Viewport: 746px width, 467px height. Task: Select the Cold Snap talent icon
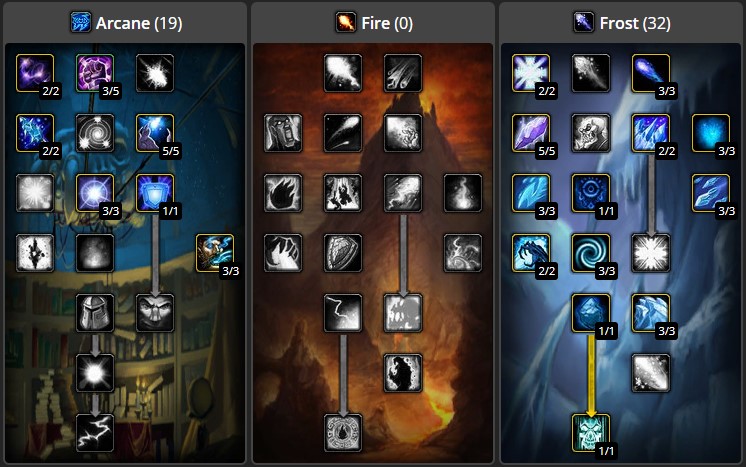[590, 193]
